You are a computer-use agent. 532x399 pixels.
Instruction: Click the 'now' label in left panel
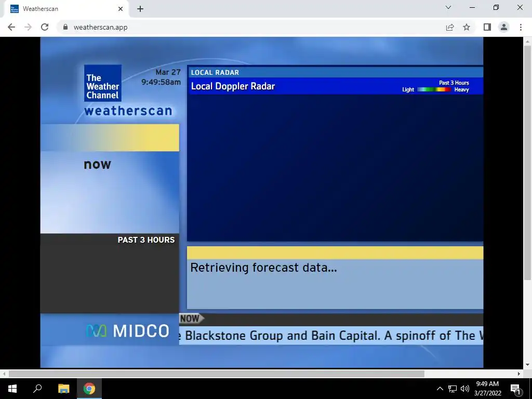tap(97, 165)
